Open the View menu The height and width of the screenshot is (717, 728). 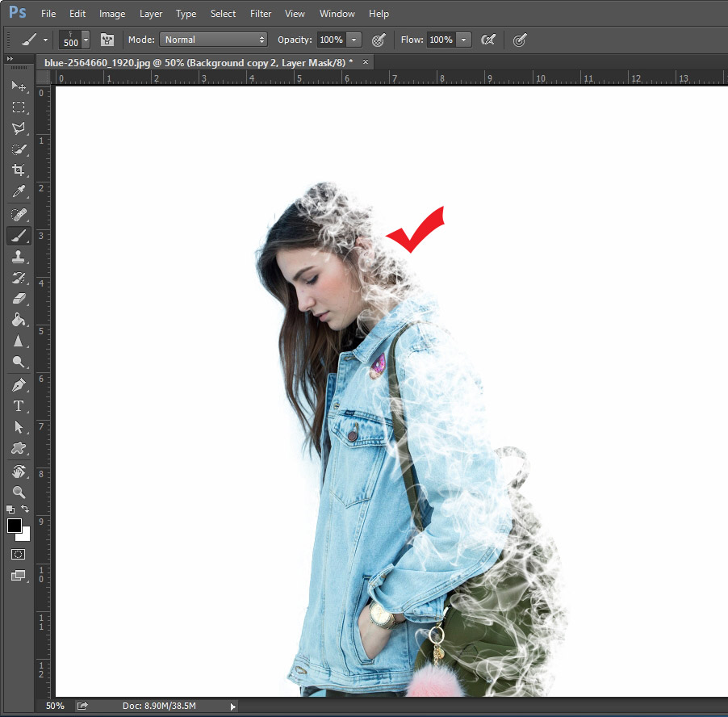[x=295, y=14]
